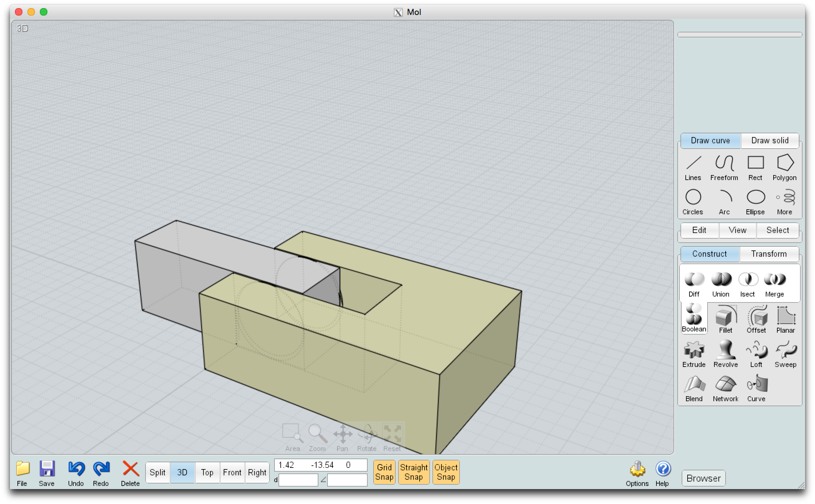The width and height of the screenshot is (815, 504).
Task: Select the Freeform curve tool
Action: click(724, 168)
